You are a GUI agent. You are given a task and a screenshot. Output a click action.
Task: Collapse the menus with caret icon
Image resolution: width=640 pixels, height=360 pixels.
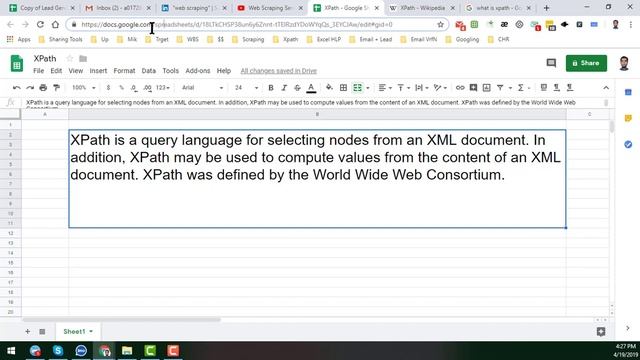coord(606,88)
